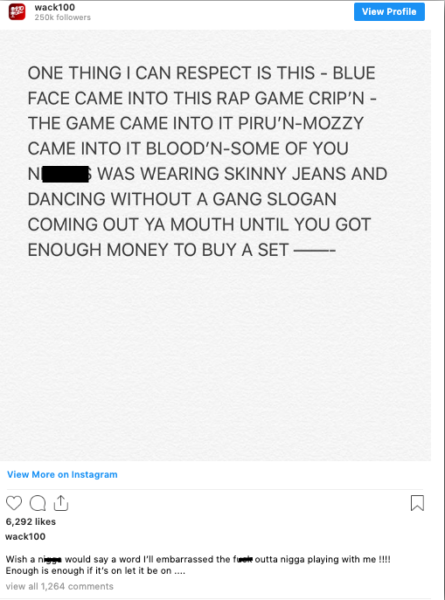
Task: Click the caption line Enough is enough
Action: 95,571
